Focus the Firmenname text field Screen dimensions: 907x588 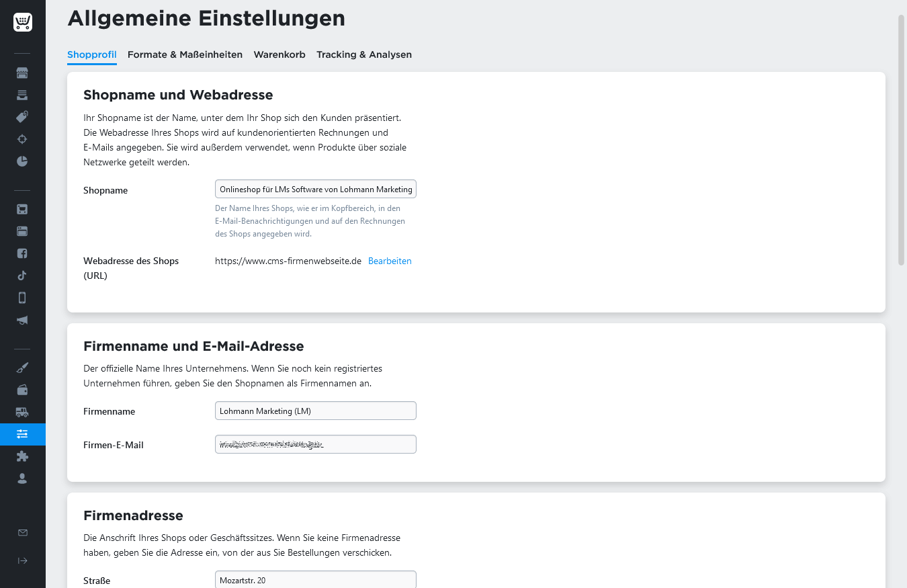315,411
